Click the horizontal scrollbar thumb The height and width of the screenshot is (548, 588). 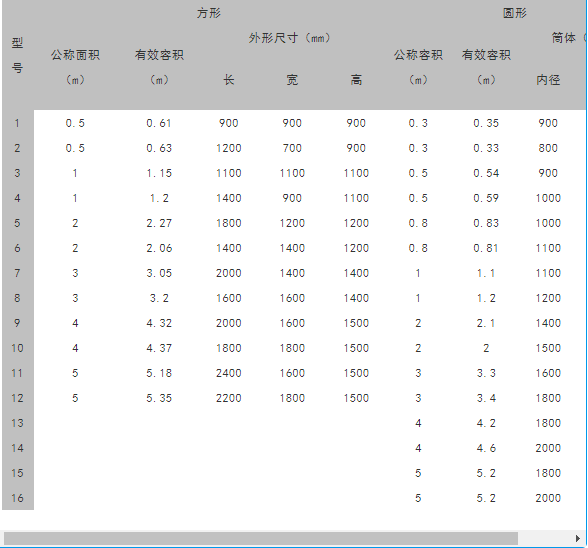pos(261,539)
